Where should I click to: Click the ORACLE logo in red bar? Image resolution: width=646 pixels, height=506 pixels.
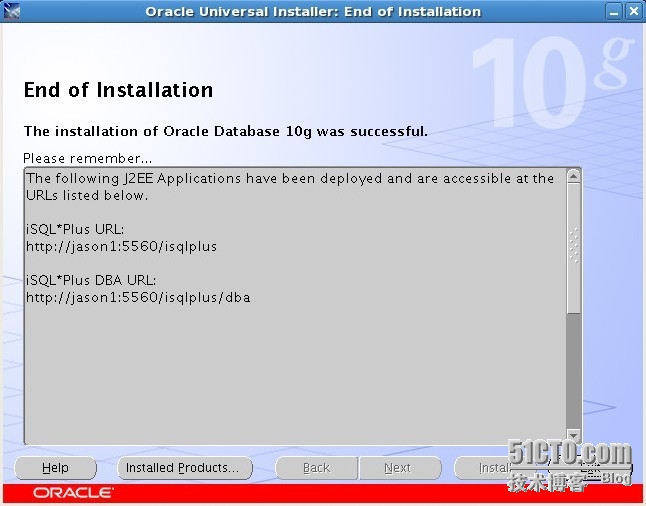coord(73,493)
